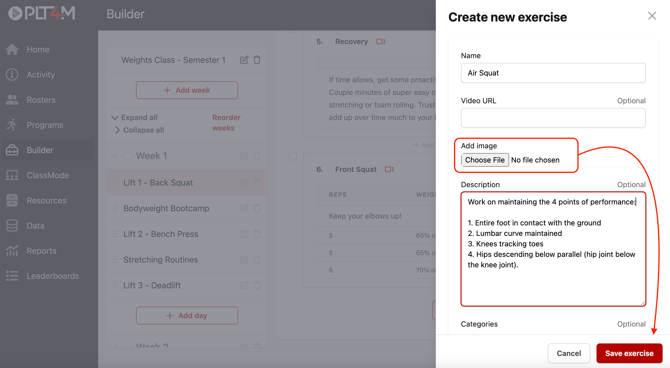This screenshot has height=368, width=670.
Task: Click the Video URL input field
Action: tap(553, 118)
